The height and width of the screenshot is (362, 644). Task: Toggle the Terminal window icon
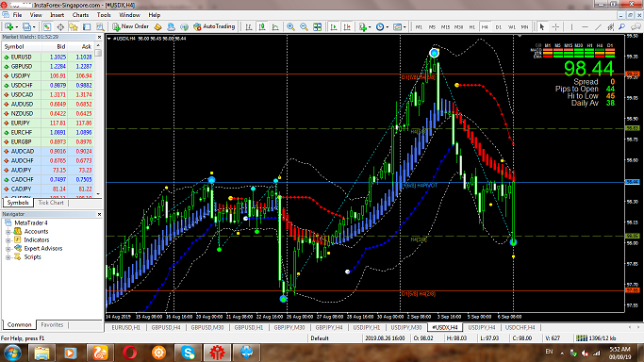87,26
